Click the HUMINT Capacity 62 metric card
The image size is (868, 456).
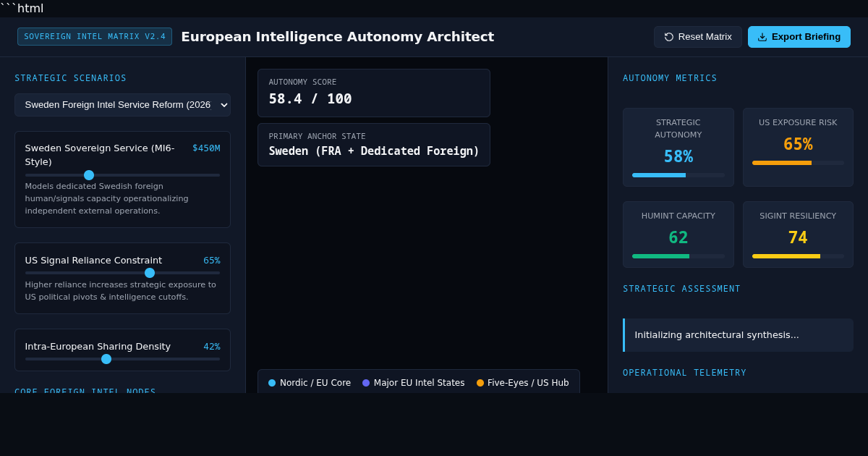coord(678,235)
